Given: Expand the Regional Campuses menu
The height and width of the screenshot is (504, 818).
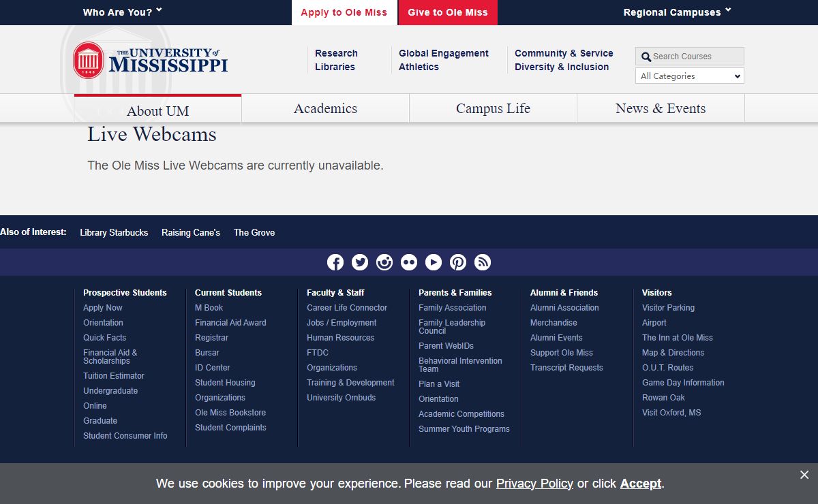Looking at the screenshot, I should coord(677,12).
